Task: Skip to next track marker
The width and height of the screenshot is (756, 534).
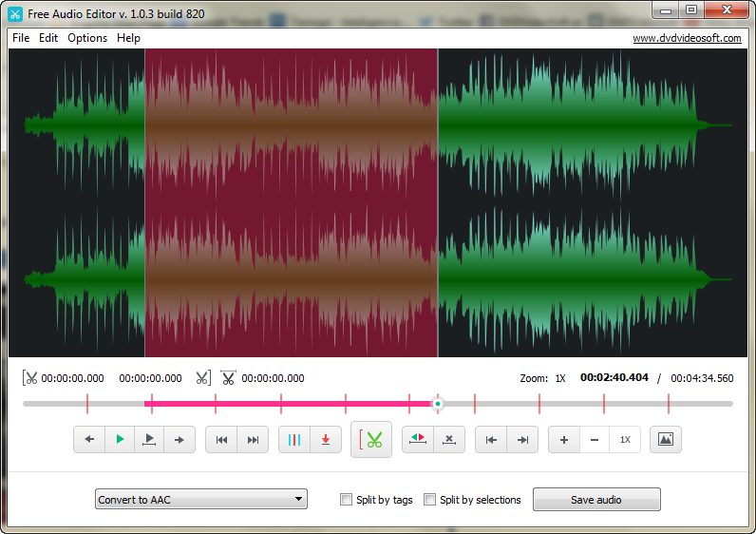Action: (x=253, y=440)
